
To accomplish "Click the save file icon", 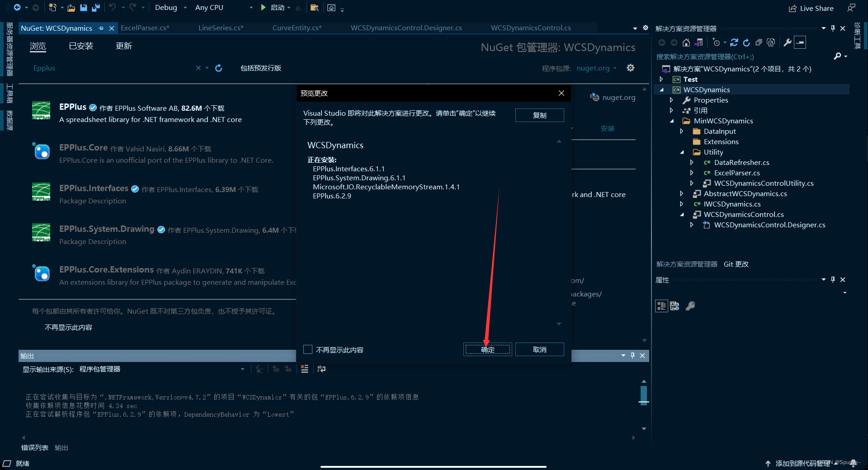I will [x=84, y=7].
